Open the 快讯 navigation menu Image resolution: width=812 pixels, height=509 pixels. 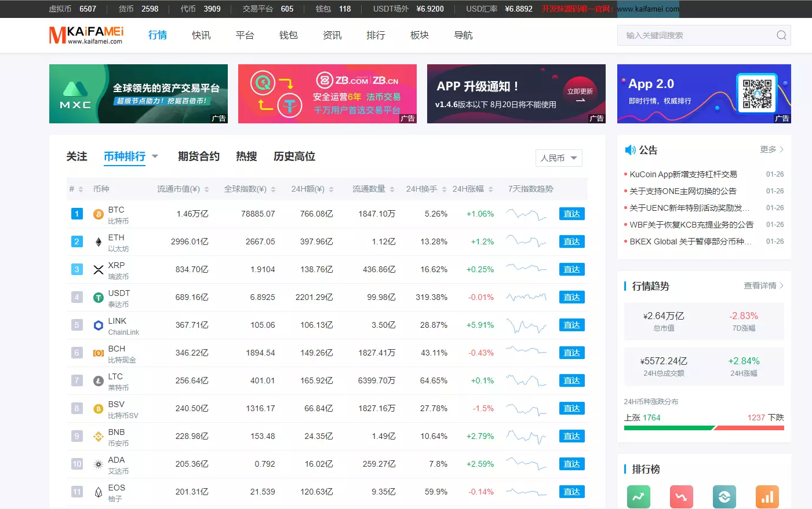tap(201, 35)
